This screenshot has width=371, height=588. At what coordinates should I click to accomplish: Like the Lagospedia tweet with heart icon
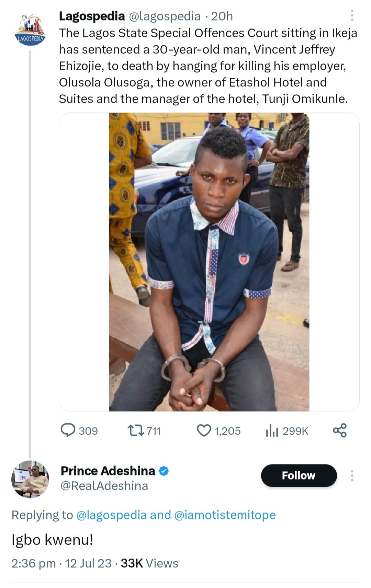click(204, 430)
